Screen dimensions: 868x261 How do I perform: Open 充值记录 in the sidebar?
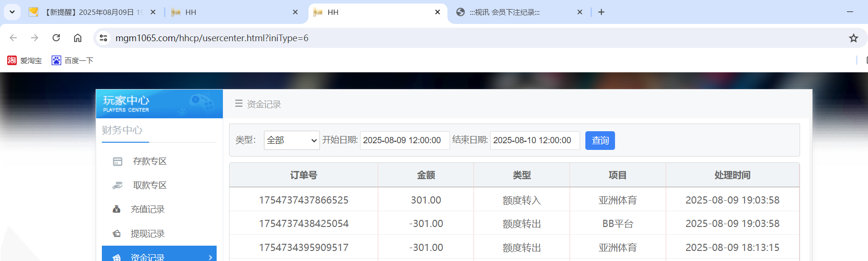(147, 209)
